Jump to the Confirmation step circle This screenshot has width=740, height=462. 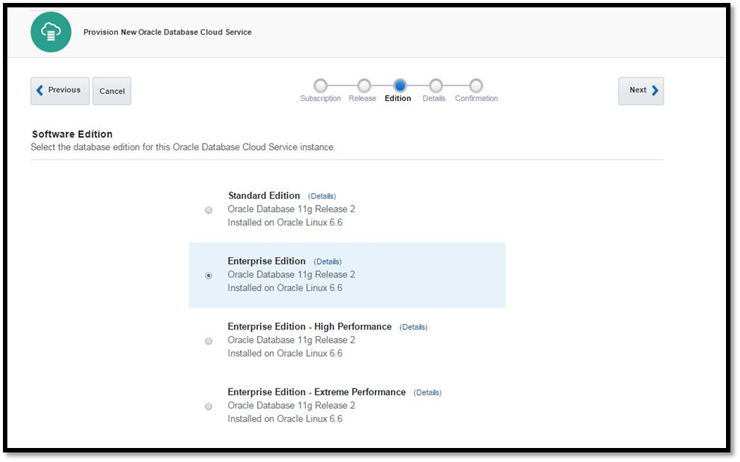click(476, 86)
